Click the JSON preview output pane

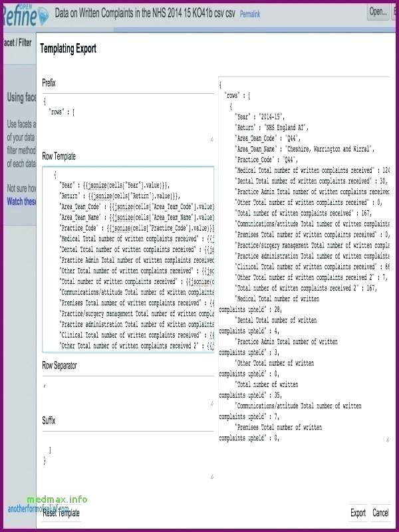pyautogui.click(x=304, y=259)
